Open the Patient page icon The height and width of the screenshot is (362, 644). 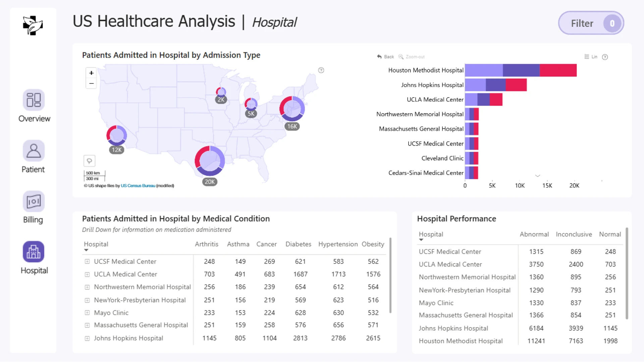click(34, 150)
